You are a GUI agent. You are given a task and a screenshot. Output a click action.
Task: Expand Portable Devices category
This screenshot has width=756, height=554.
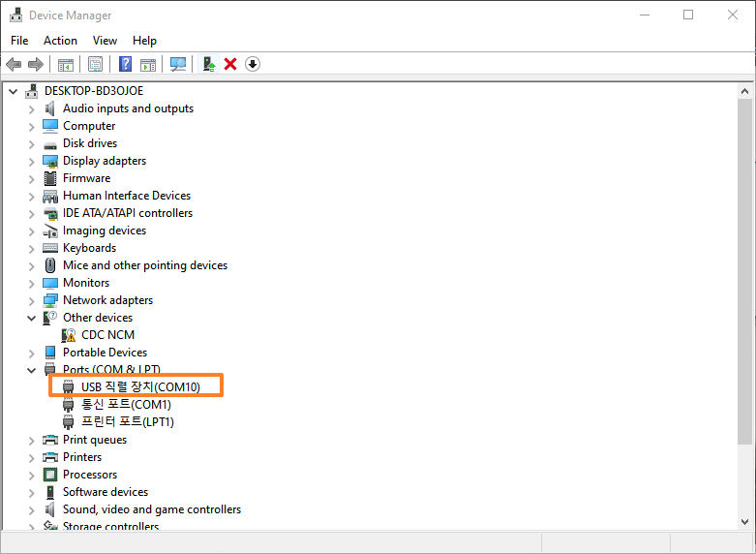(x=31, y=354)
